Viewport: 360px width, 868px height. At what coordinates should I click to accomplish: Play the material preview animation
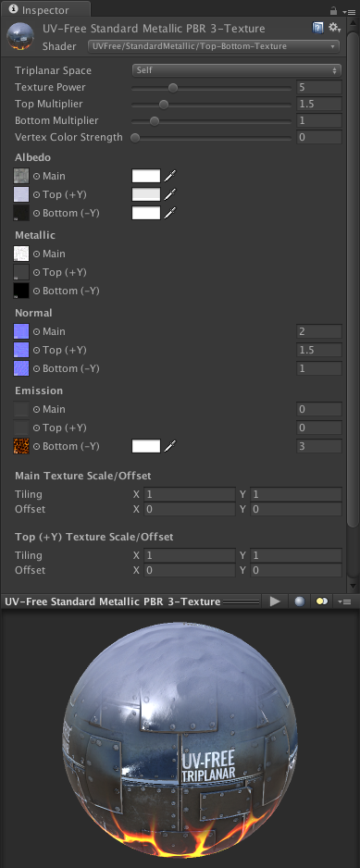coord(275,601)
